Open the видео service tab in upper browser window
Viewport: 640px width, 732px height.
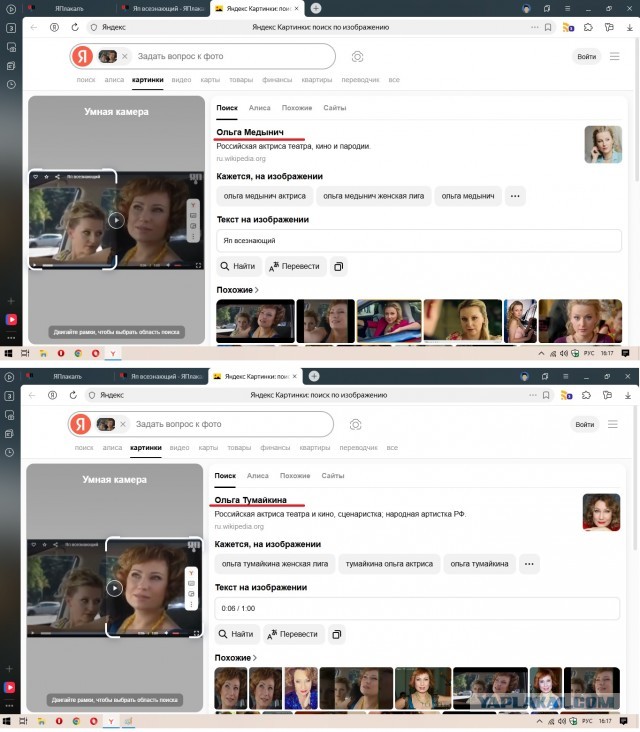[x=181, y=80]
